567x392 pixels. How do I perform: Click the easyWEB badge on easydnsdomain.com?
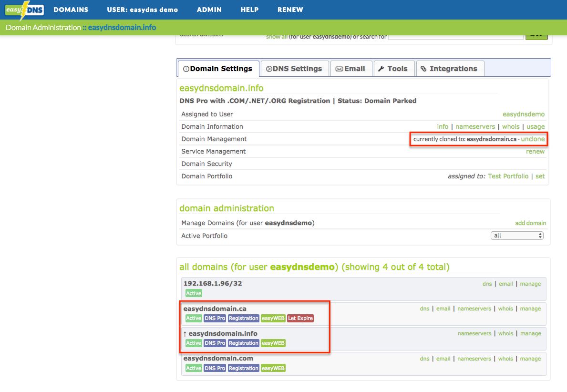pyautogui.click(x=273, y=368)
